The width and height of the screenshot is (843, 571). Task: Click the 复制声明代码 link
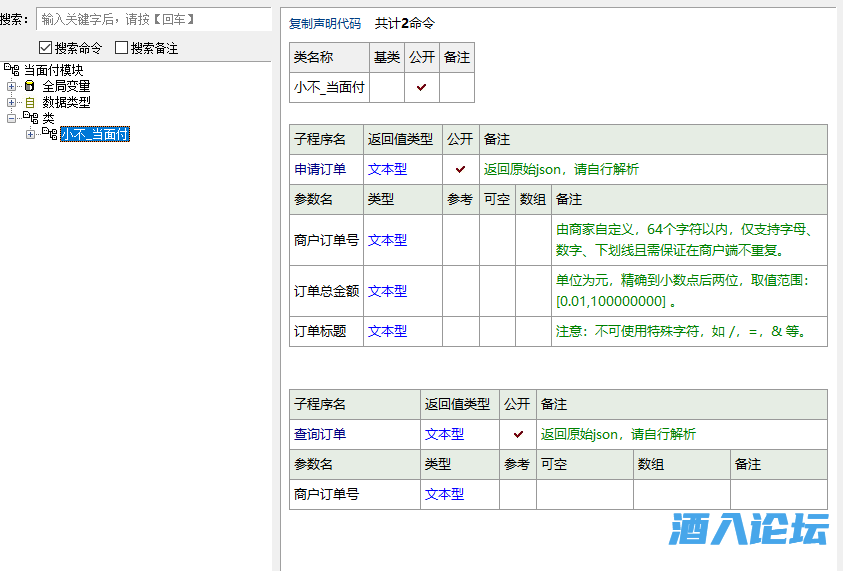point(325,23)
